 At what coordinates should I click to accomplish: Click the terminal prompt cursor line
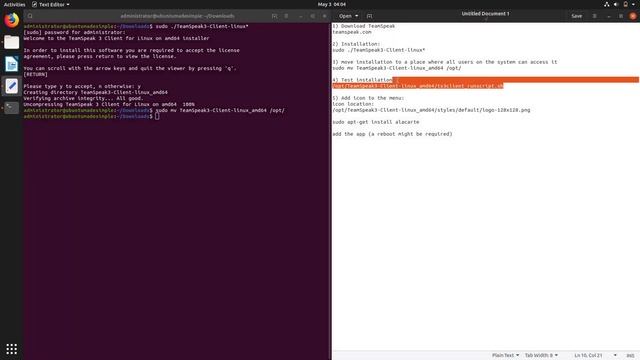pos(91,116)
